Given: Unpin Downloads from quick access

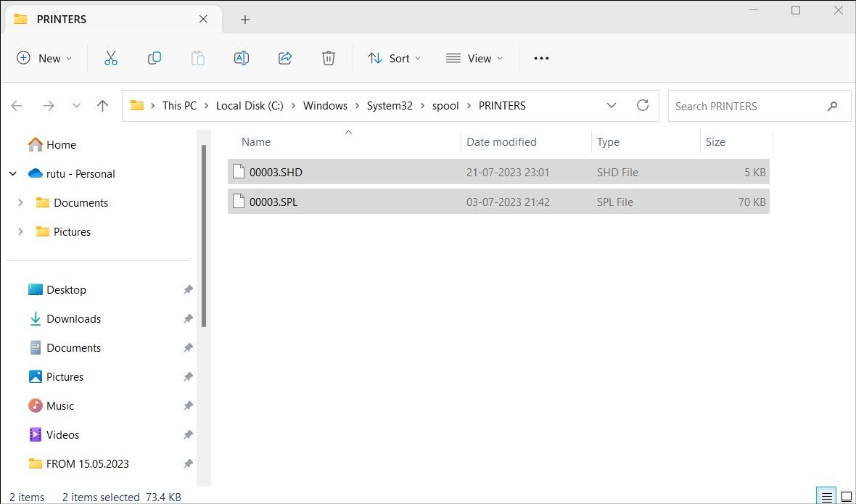Looking at the screenshot, I should pos(188,318).
